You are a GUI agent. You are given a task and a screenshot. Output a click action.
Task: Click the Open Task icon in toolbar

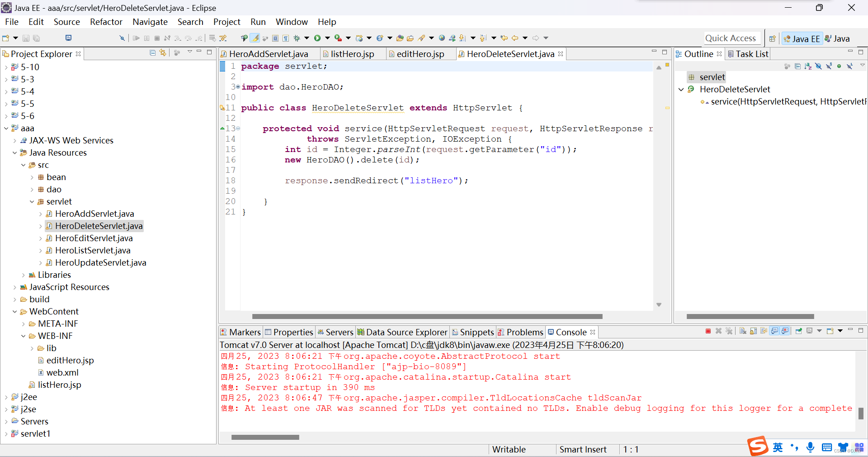[x=410, y=38]
